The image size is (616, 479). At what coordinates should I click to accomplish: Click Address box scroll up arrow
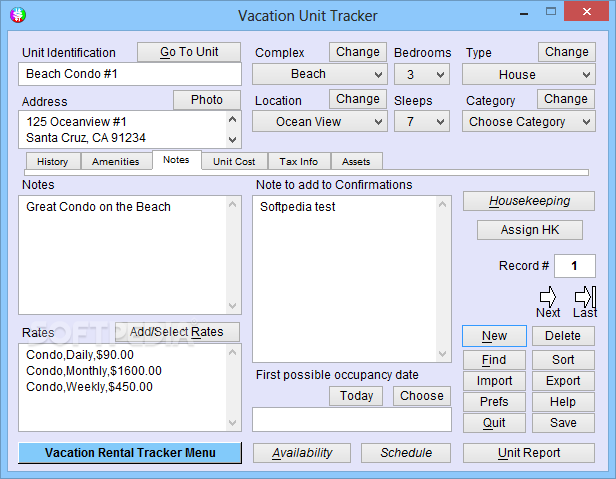pos(233,119)
